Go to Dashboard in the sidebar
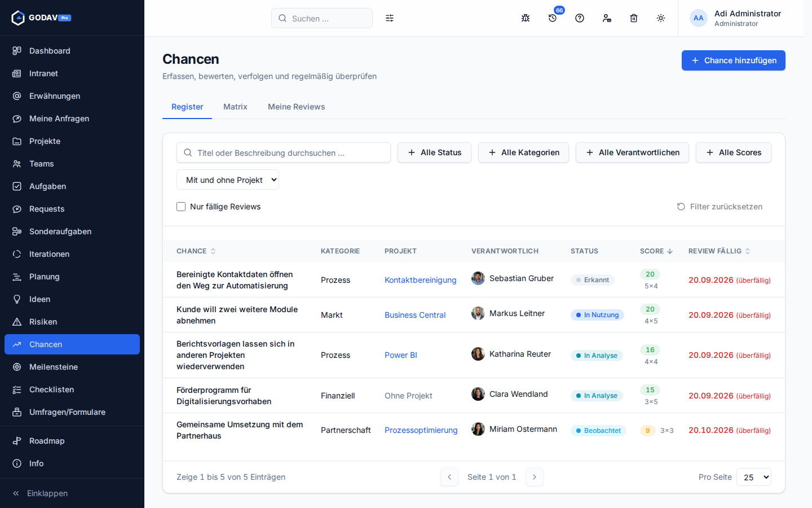This screenshot has width=812, height=508. (72, 51)
